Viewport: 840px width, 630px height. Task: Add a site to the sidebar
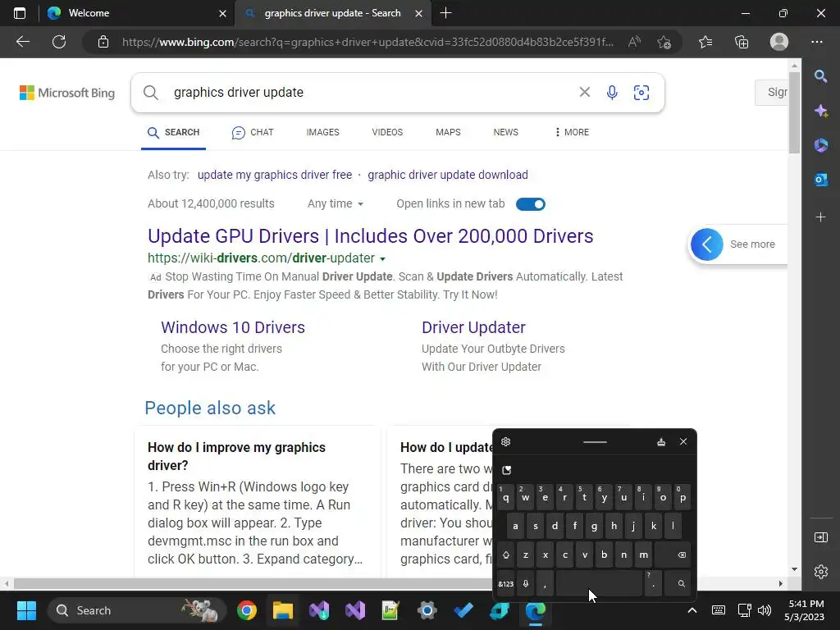820,217
